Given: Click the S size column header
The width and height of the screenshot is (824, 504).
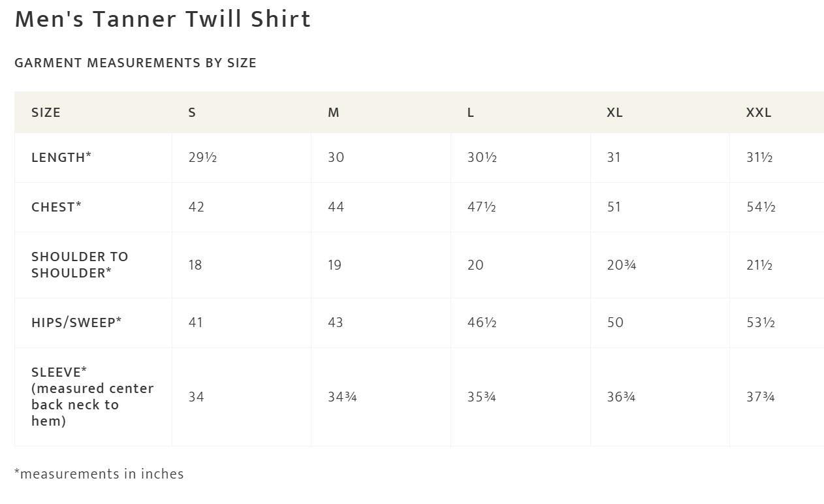Looking at the screenshot, I should click(192, 112).
